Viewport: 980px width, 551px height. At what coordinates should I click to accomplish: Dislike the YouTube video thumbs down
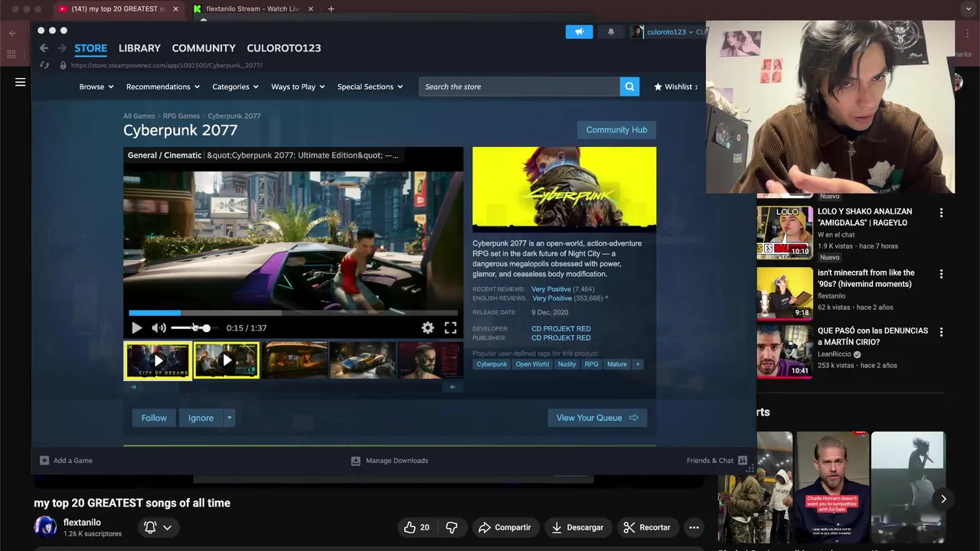pos(452,527)
